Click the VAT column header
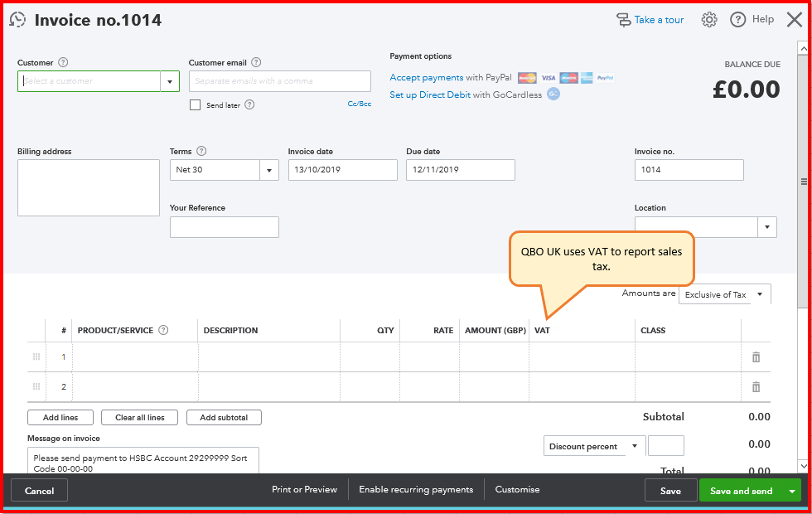Screen dimensions: 812x514 pyautogui.click(x=542, y=330)
